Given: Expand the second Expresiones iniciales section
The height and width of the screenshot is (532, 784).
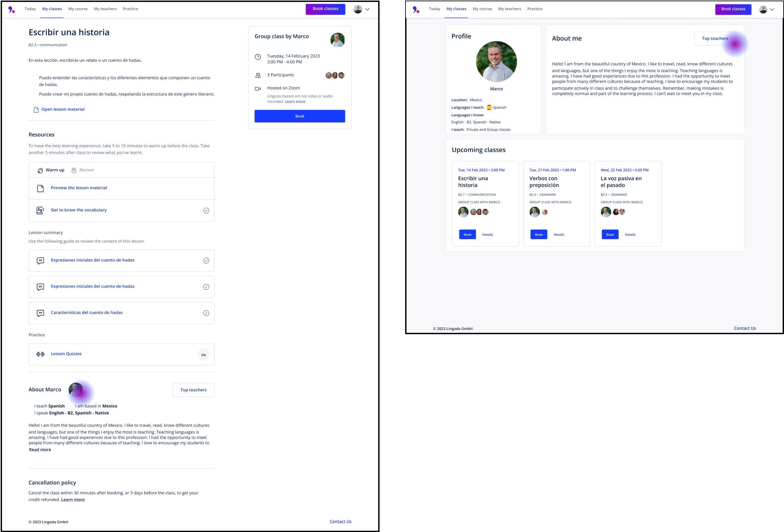Looking at the screenshot, I should pyautogui.click(x=122, y=286).
